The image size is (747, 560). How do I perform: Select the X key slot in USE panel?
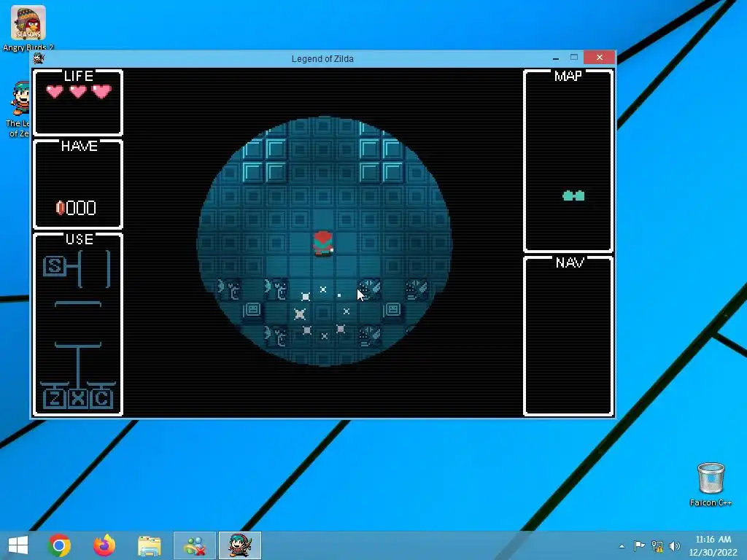[78, 399]
